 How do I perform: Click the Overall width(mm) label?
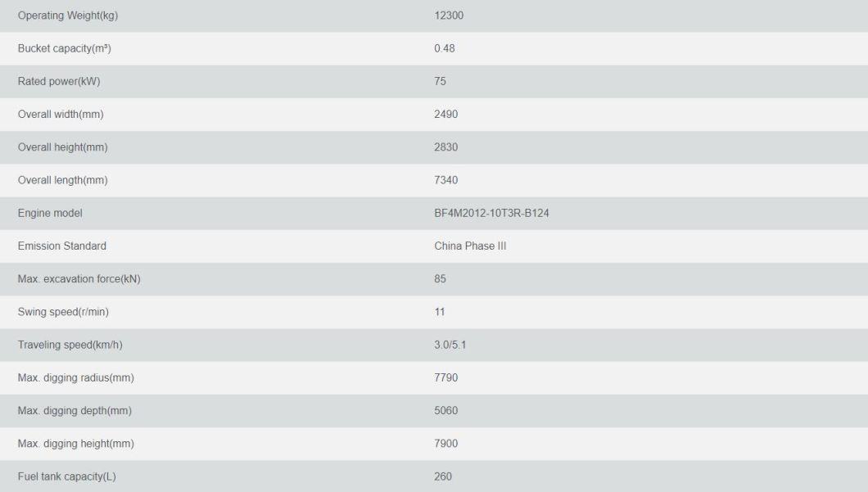coord(61,114)
